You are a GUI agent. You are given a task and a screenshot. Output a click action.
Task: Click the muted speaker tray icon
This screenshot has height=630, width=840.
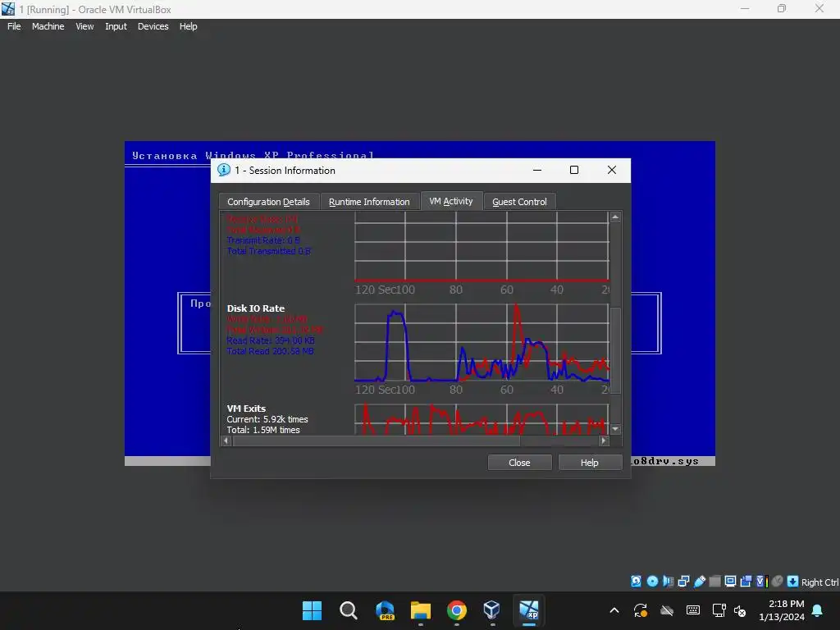click(x=740, y=610)
